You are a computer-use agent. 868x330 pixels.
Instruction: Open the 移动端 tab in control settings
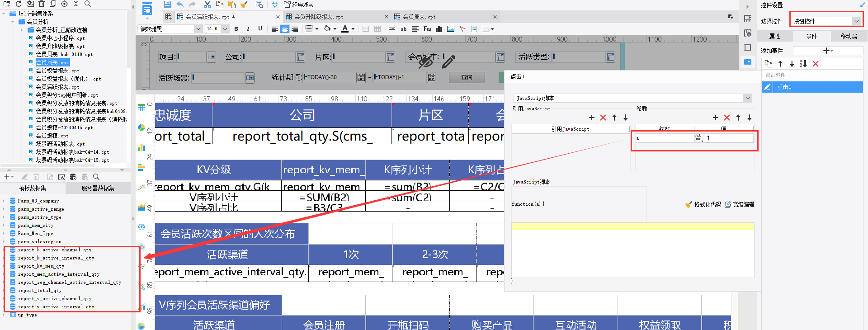[849, 36]
